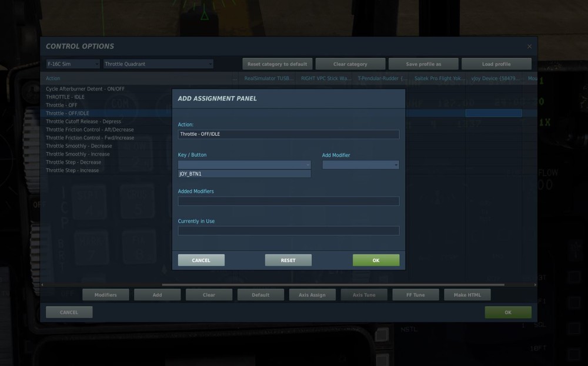
Task: Click RESET in the Add Assignment Panel
Action: click(x=288, y=260)
